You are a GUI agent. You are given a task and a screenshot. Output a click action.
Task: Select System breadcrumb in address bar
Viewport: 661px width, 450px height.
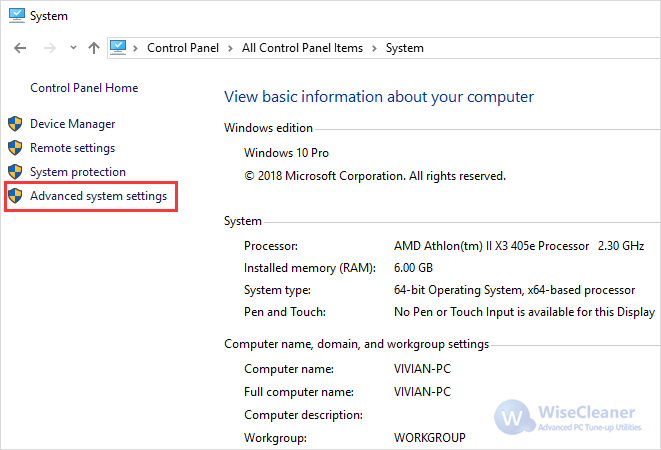(x=405, y=48)
